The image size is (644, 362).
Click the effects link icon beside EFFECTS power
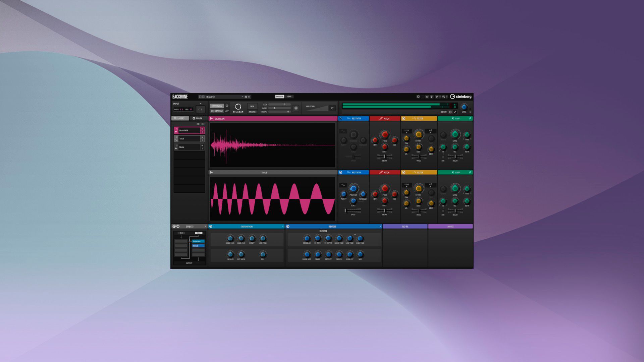(x=178, y=227)
